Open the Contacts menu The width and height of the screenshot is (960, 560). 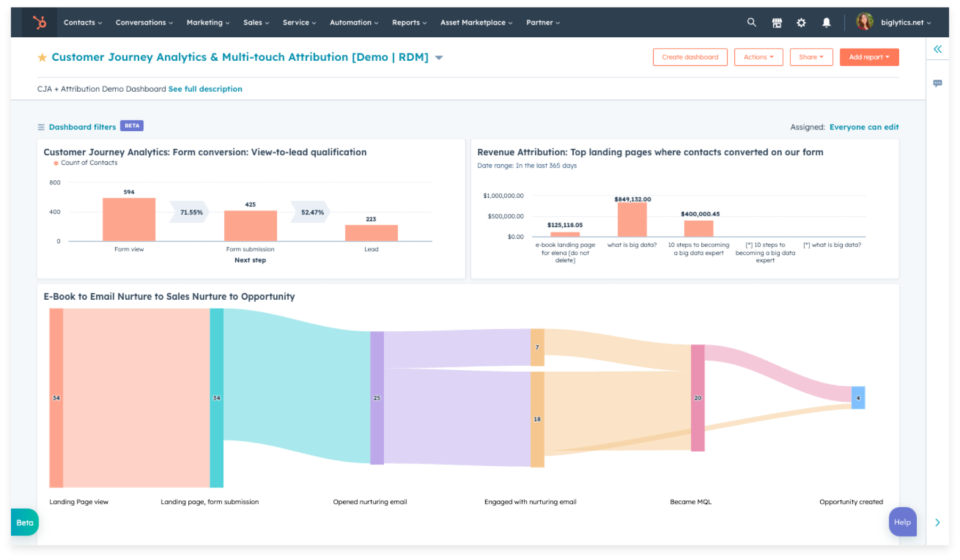[82, 22]
